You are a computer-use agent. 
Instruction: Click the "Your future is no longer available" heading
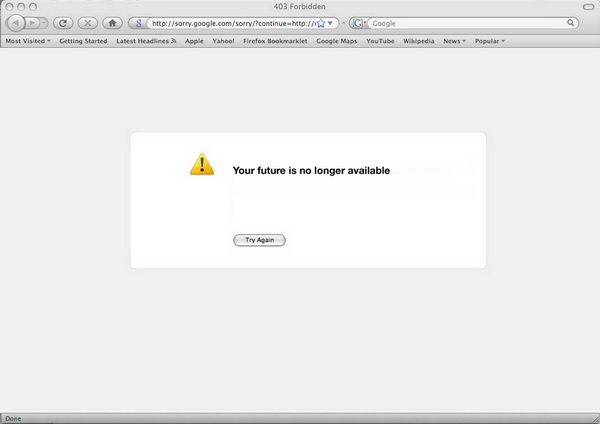[x=311, y=171]
